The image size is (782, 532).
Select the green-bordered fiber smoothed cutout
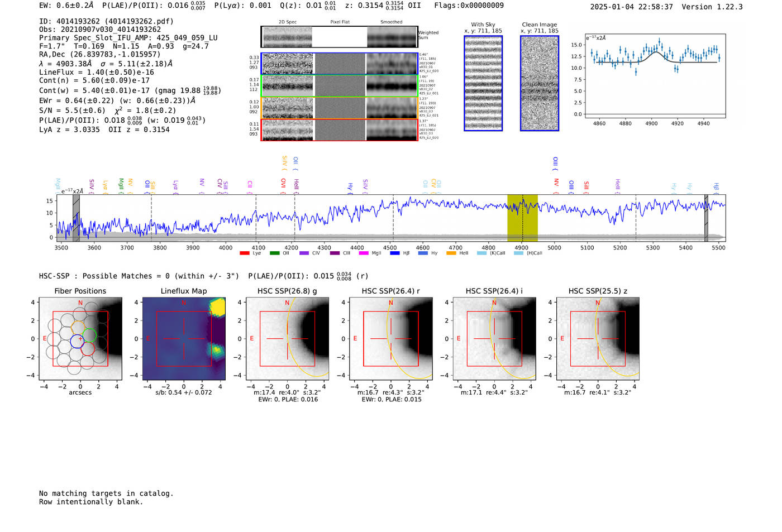392,86
